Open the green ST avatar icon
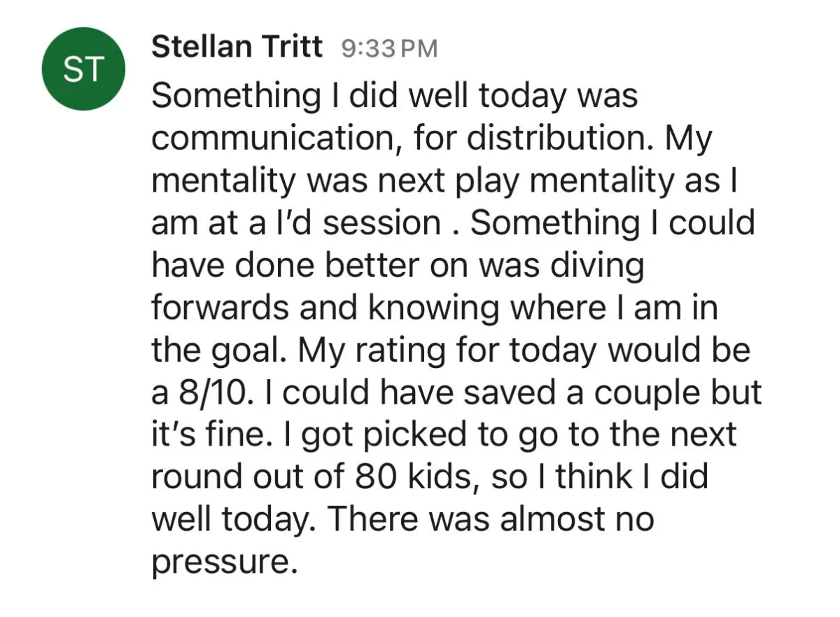 [83, 69]
